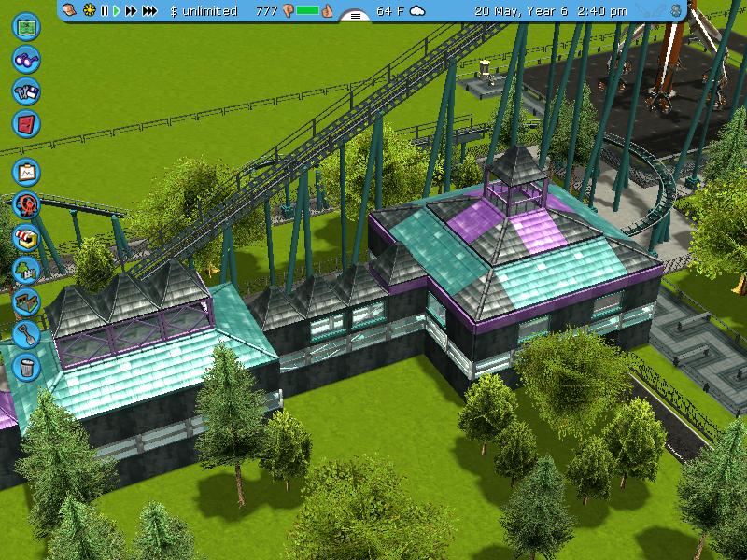
Task: Click the guest count '777'
Action: point(266,11)
